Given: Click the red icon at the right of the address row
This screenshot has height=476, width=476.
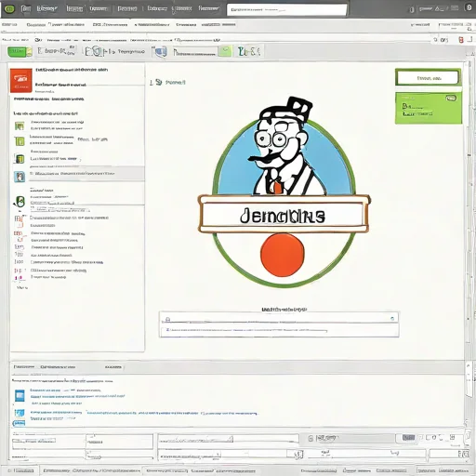Looking at the screenshot, I should tap(461, 40).
